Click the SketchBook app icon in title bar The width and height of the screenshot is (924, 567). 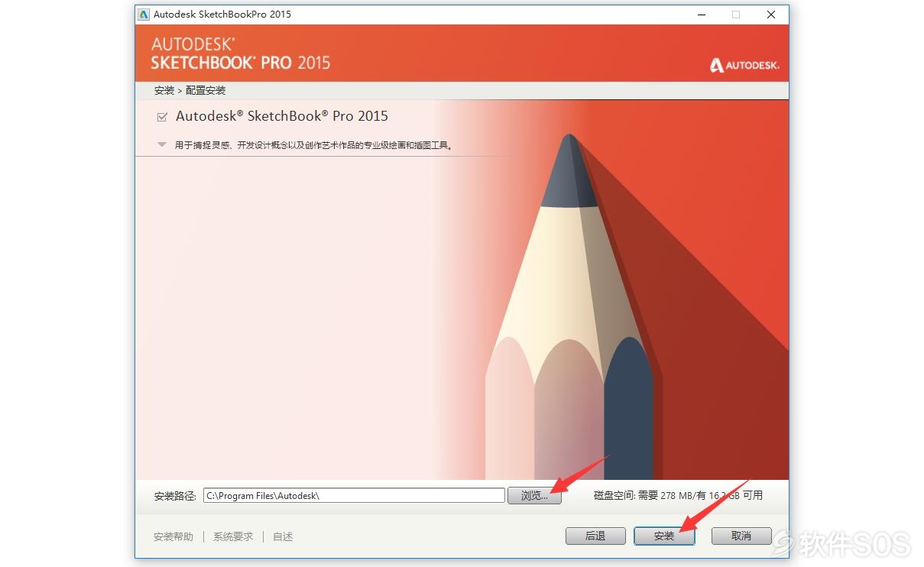pyautogui.click(x=144, y=14)
